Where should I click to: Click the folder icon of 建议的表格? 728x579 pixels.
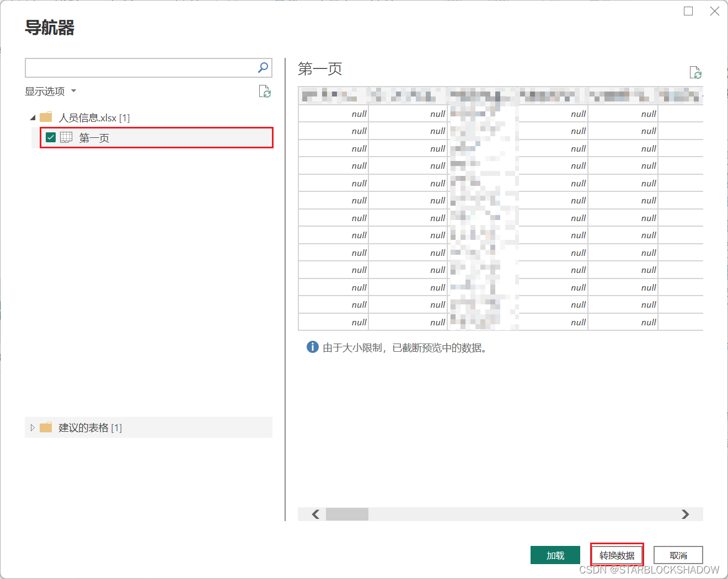pos(46,427)
